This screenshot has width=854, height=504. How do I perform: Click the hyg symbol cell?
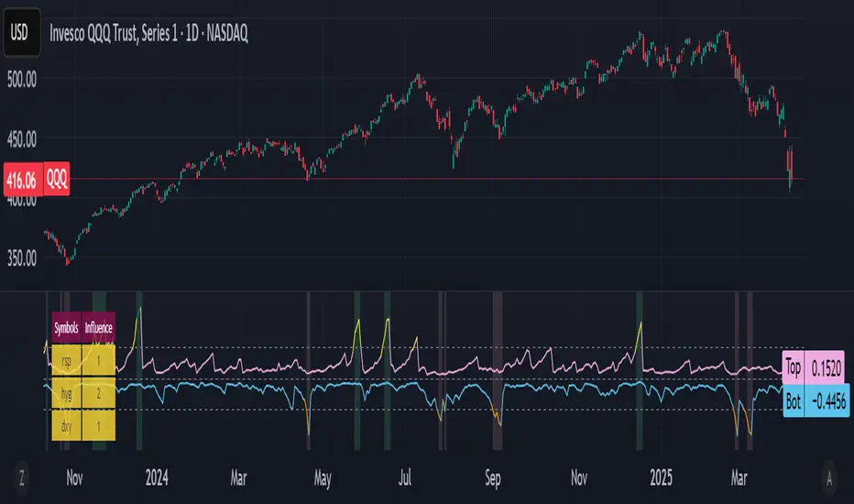pos(67,393)
